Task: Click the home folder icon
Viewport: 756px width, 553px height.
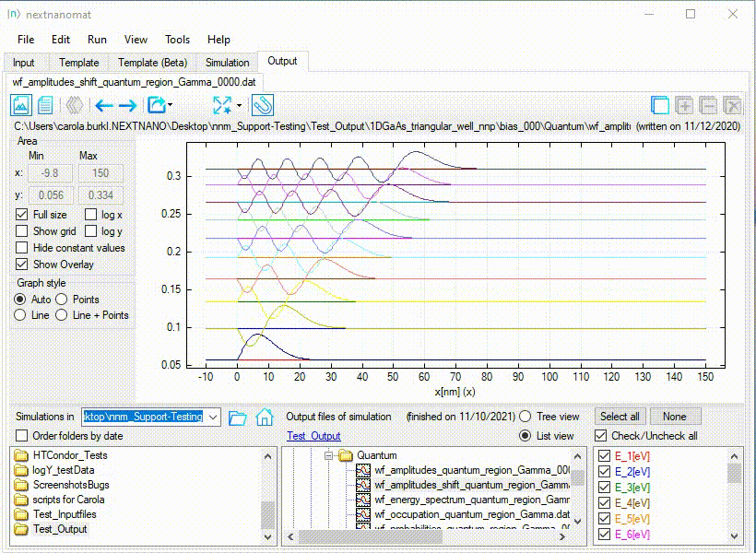Action: click(265, 418)
